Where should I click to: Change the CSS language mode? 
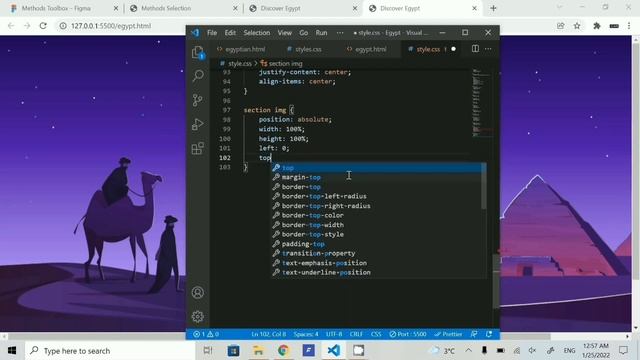pos(376,334)
